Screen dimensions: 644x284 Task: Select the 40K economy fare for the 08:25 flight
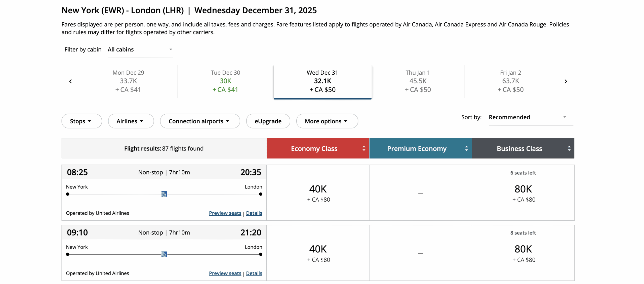coord(318,193)
